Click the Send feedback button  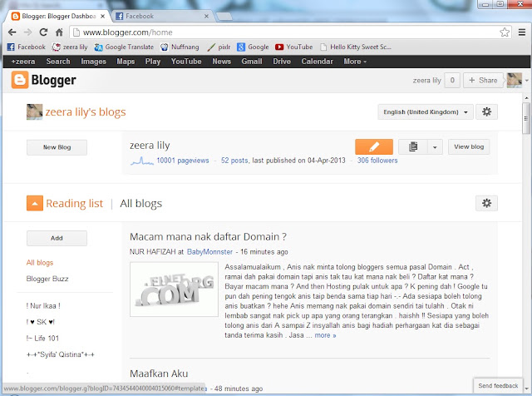click(x=498, y=386)
